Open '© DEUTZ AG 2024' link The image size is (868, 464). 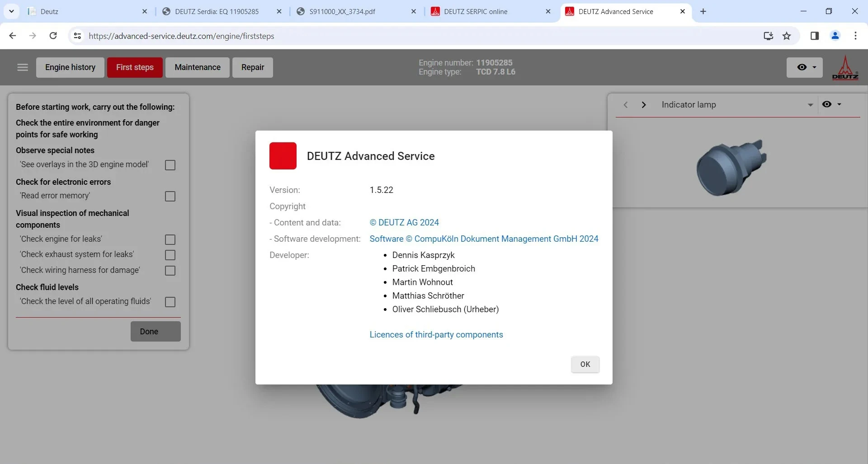pyautogui.click(x=404, y=222)
